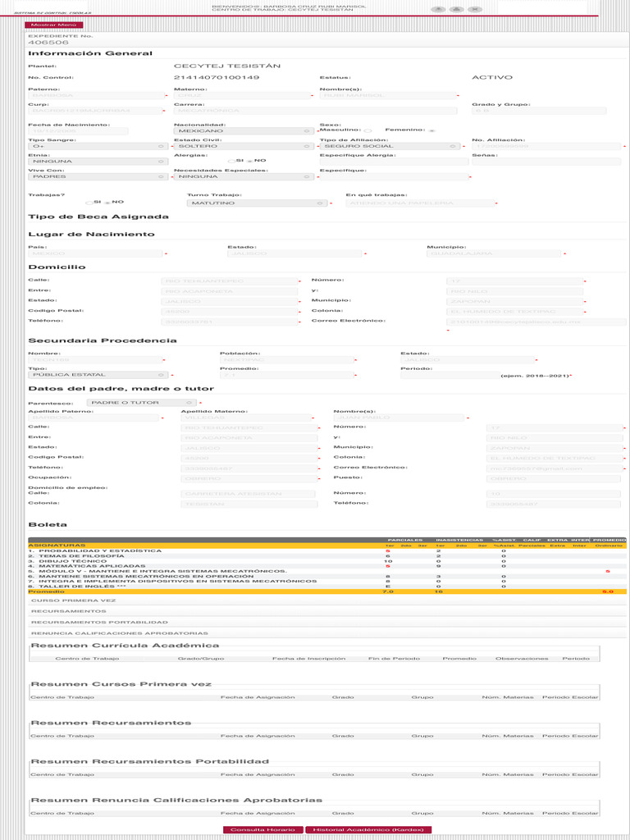
Task: Open the Etnia dropdown showing NINGUNA
Action: tap(98, 162)
